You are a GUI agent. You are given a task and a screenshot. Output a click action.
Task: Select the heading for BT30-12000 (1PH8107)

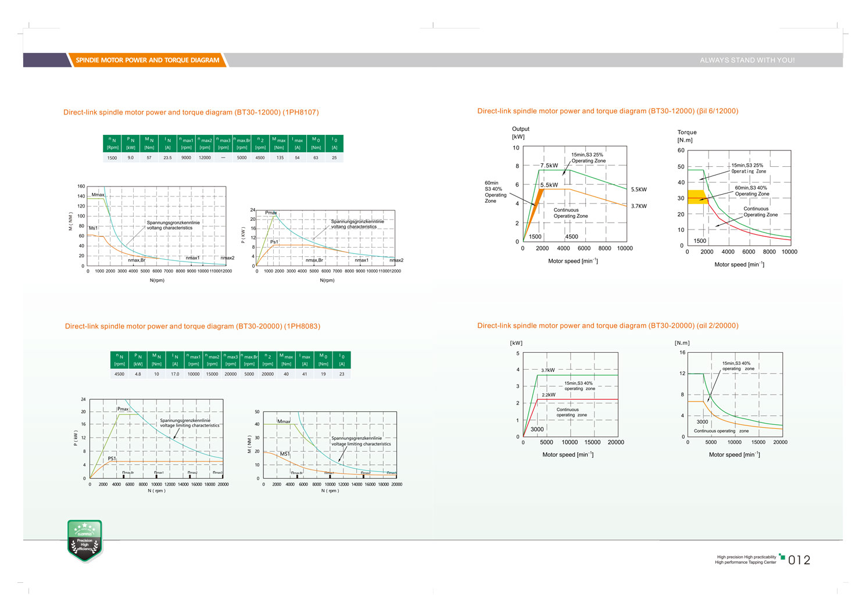(191, 112)
